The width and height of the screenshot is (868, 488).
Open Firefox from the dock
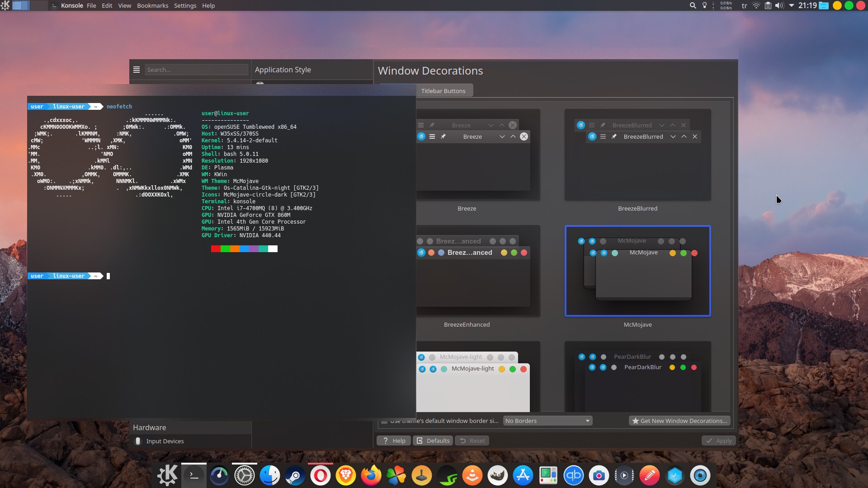(x=371, y=475)
